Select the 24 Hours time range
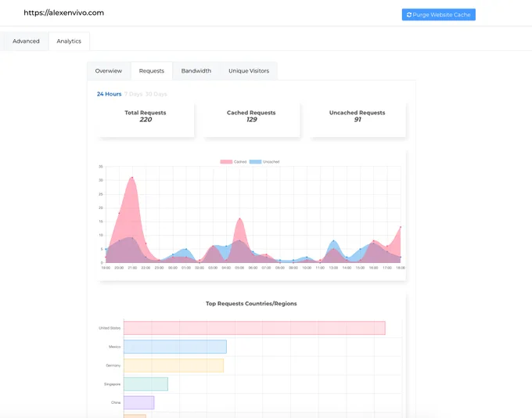 tap(109, 94)
